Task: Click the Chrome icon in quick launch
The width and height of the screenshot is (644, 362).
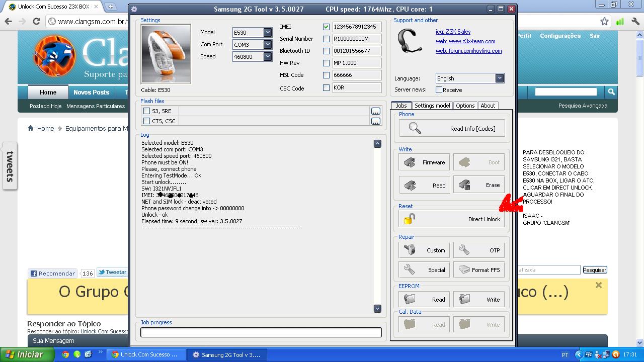Action: click(x=65, y=354)
